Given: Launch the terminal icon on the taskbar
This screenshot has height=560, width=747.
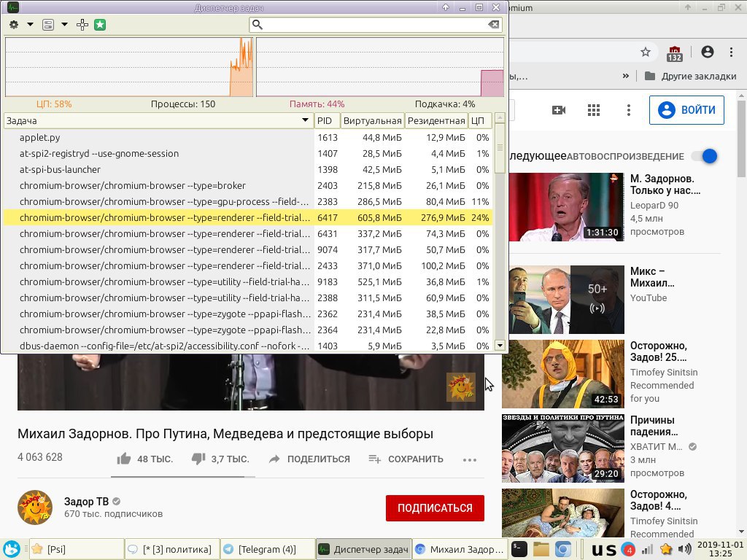Looking at the screenshot, I should coord(519,549).
